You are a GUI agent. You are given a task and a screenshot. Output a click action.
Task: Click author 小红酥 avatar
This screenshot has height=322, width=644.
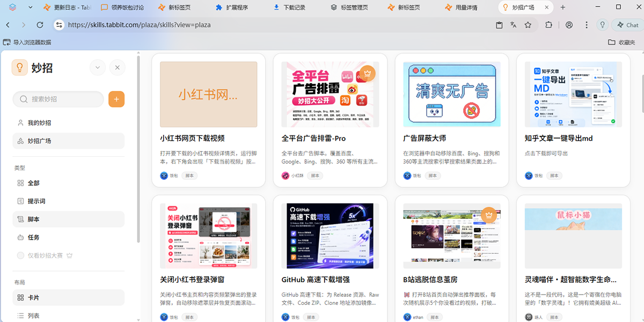click(x=286, y=175)
